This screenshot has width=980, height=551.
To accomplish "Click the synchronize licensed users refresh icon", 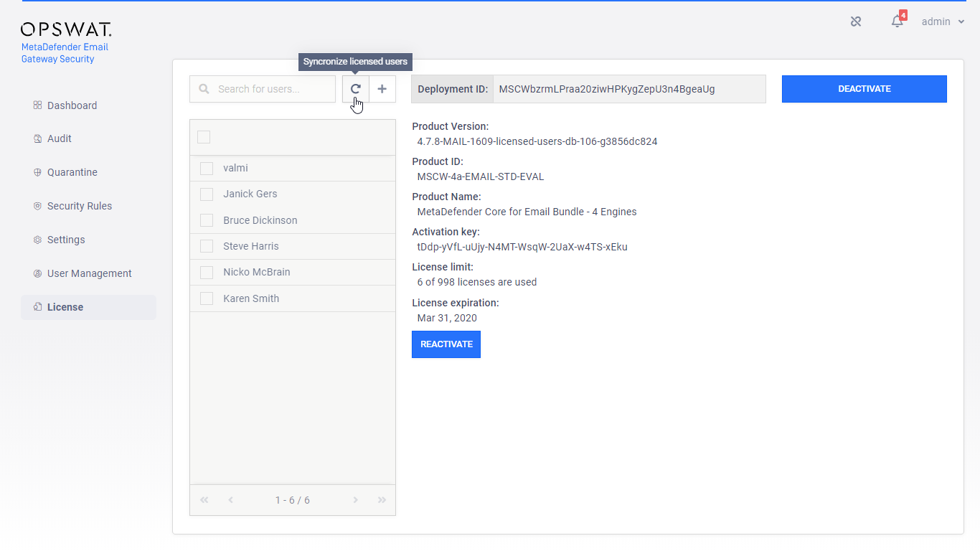I will (x=355, y=89).
